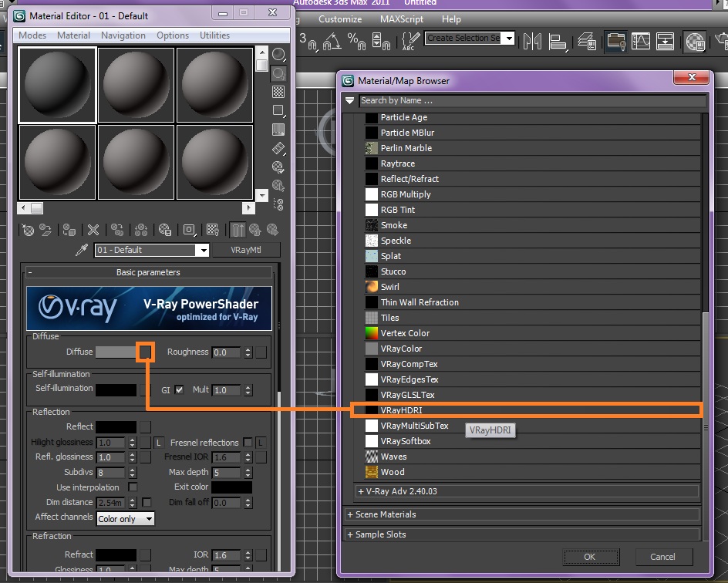The width and height of the screenshot is (728, 583).
Task: Click the Get Material icon
Action: 28,230
